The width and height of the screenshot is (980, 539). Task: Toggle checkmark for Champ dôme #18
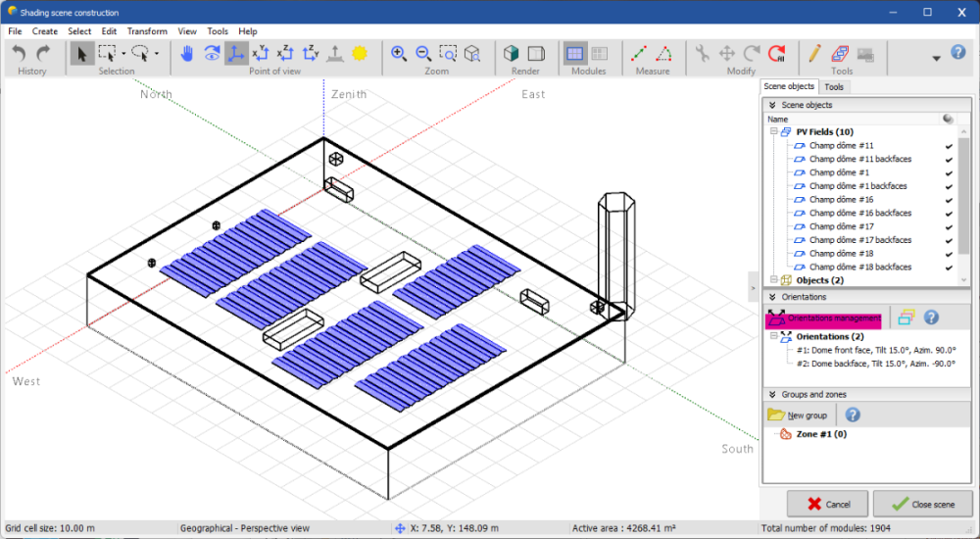[948, 254]
